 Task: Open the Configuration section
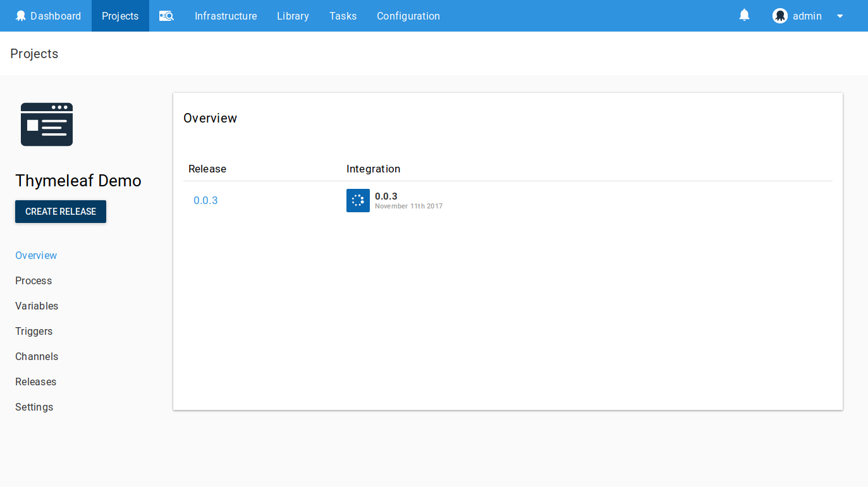click(x=408, y=16)
